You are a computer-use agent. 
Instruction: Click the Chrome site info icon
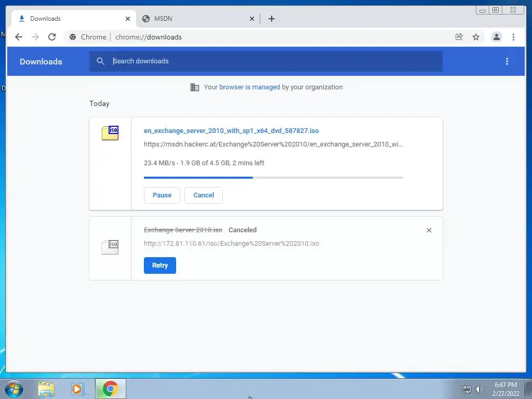[73, 37]
